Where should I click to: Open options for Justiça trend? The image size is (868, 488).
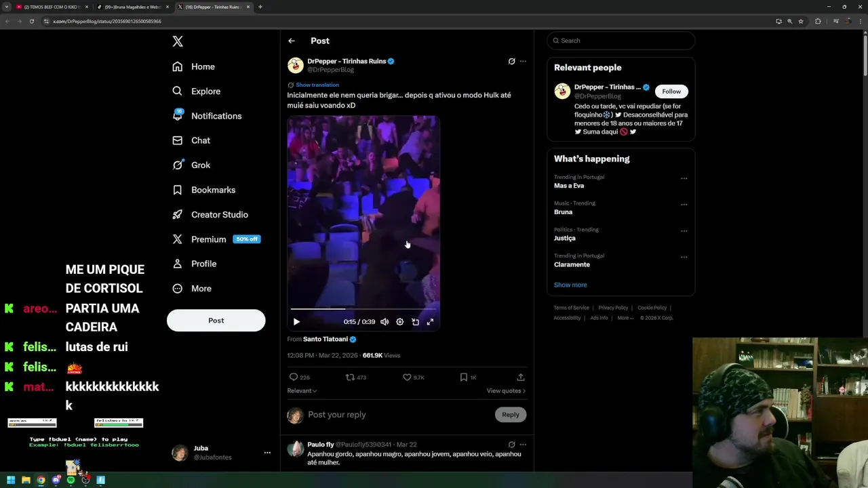684,230
